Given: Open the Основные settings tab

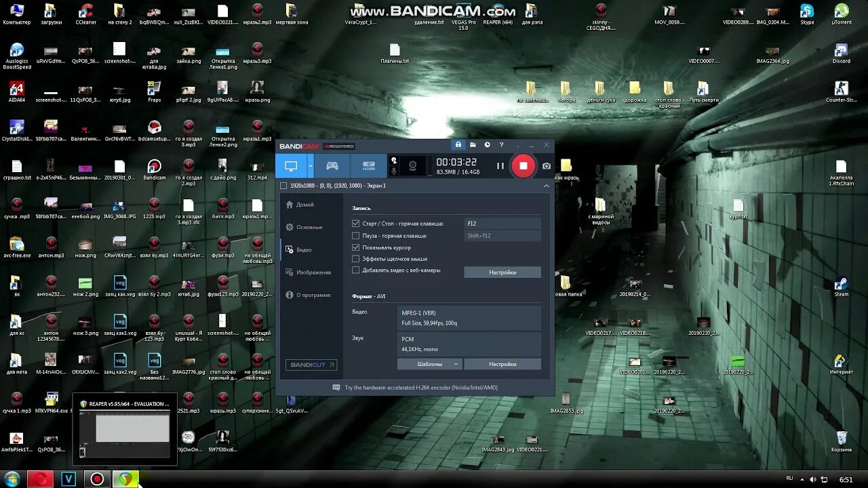Looking at the screenshot, I should point(304,227).
